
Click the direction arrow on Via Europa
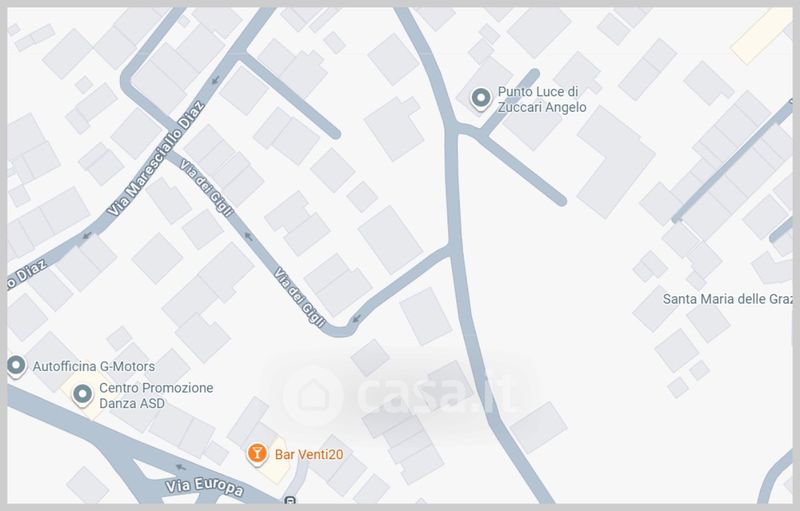coord(181,467)
